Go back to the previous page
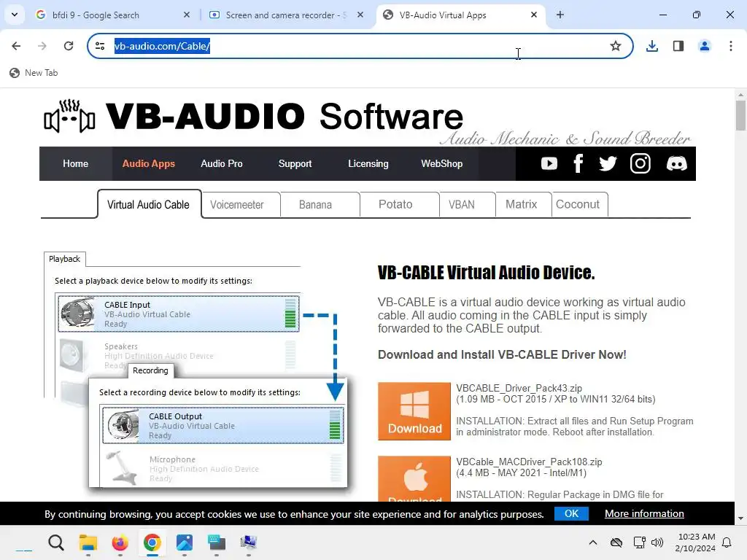747x560 pixels. [x=16, y=46]
